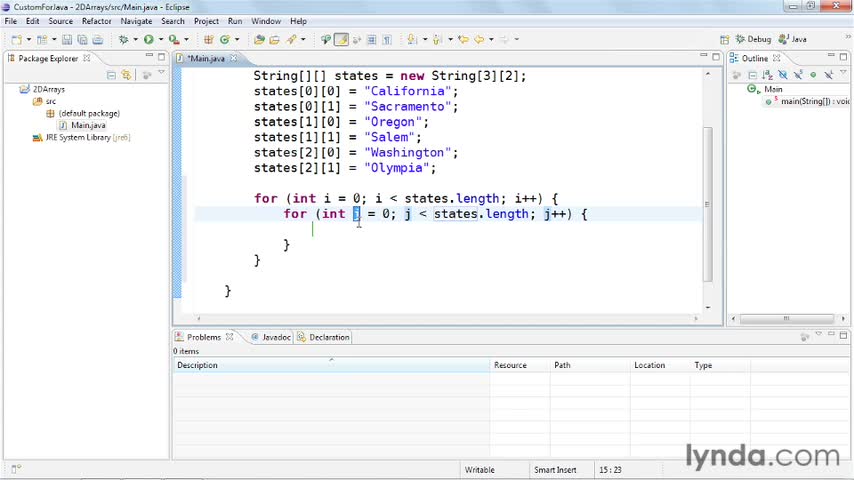Select Main.java in Package Explorer
This screenshot has height=480, width=854.
pos(87,125)
